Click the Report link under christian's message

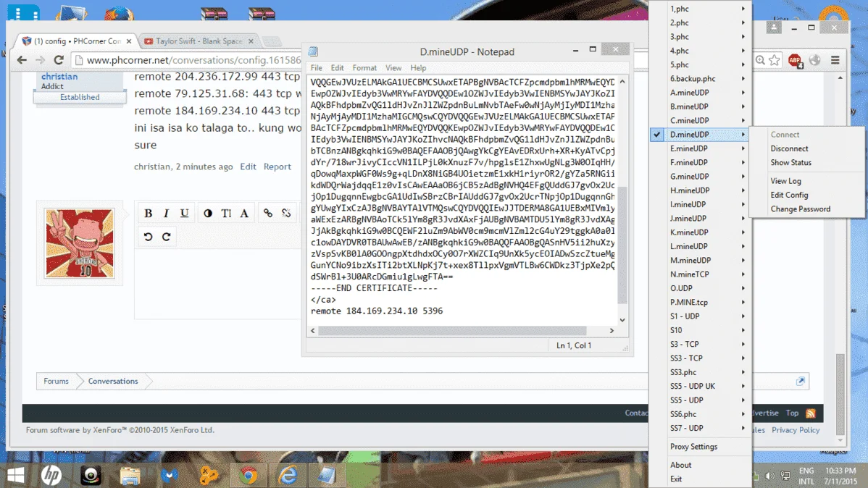click(277, 167)
